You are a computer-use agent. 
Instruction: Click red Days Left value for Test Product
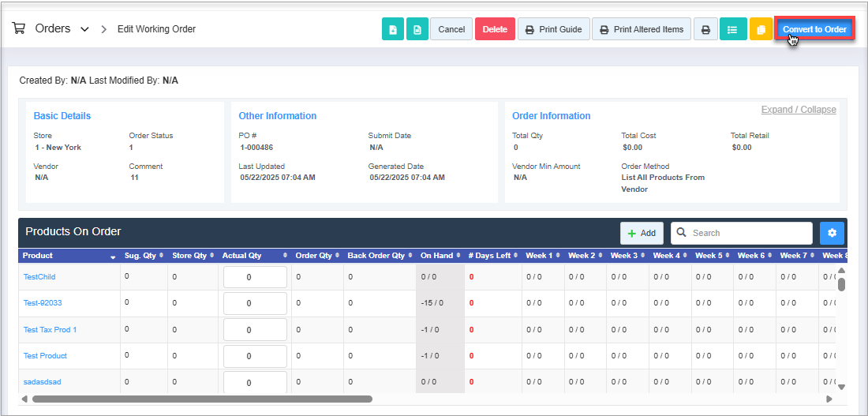[x=472, y=356]
